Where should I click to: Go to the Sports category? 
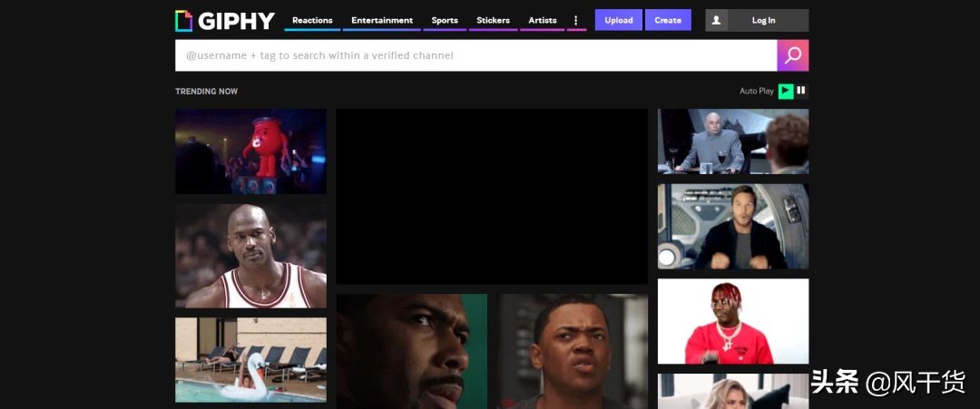445,20
